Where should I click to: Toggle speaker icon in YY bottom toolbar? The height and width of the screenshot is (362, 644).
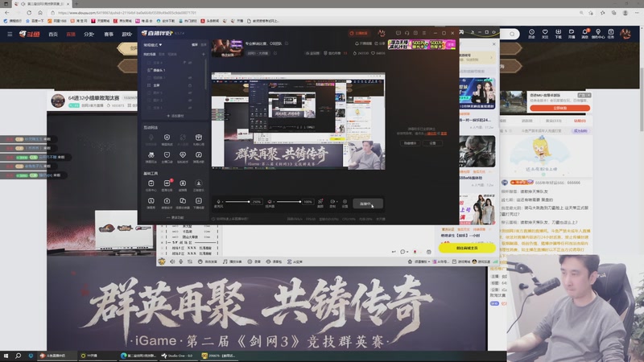(x=172, y=261)
